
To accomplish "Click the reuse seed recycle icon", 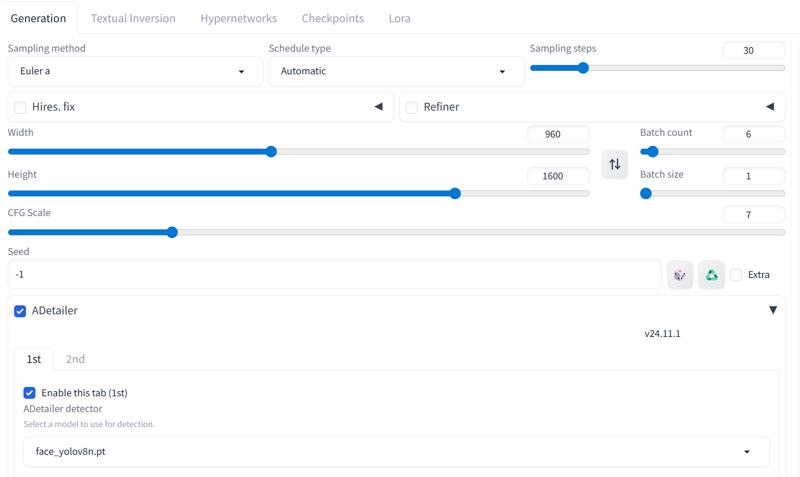I will click(x=711, y=275).
